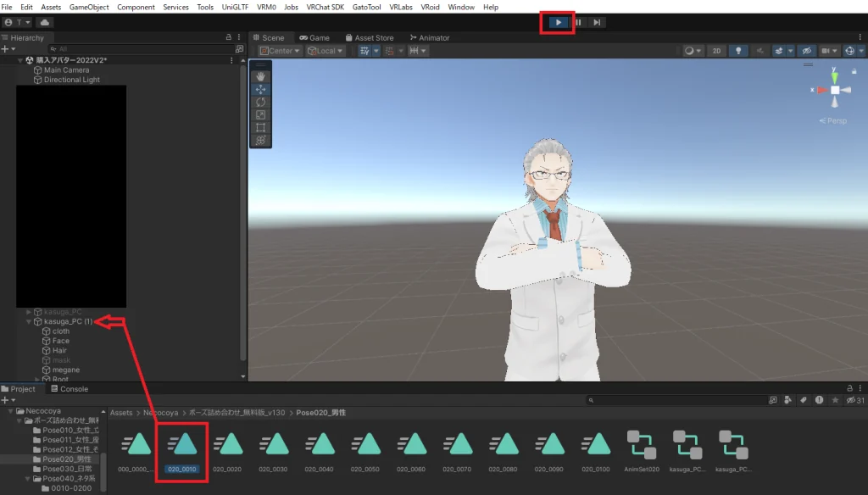
Task: Open the UniGLTF menu
Action: point(235,7)
